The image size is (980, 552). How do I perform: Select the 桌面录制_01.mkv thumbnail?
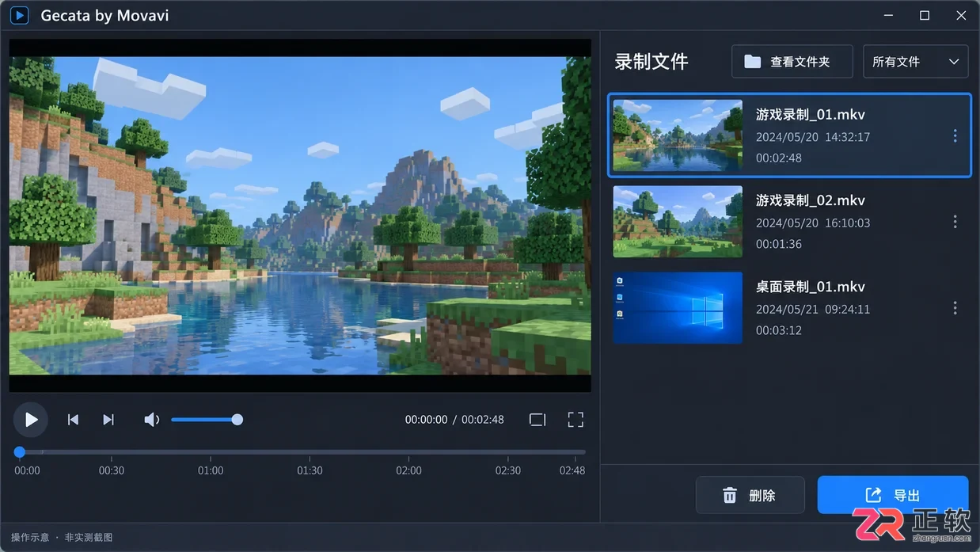point(678,308)
